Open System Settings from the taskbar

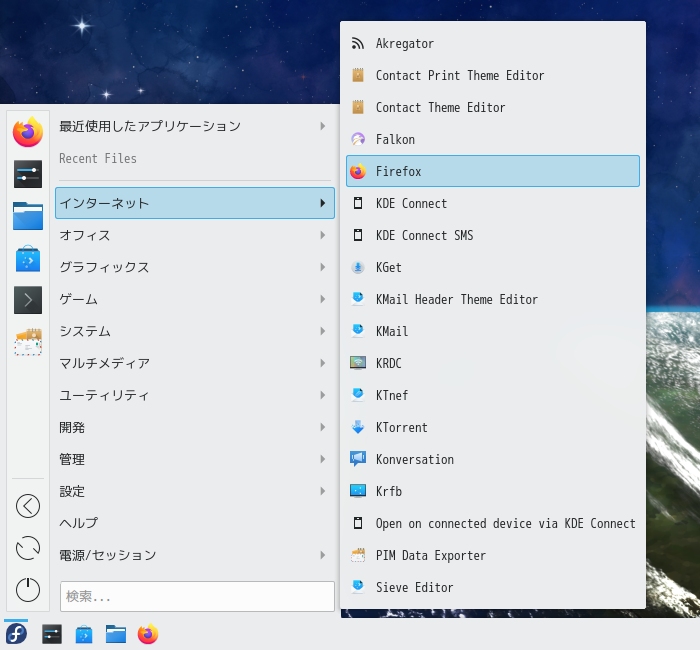click(x=52, y=634)
